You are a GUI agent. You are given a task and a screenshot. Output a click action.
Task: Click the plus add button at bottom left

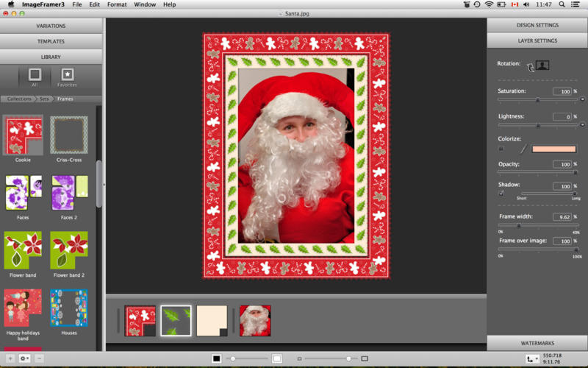(10, 358)
